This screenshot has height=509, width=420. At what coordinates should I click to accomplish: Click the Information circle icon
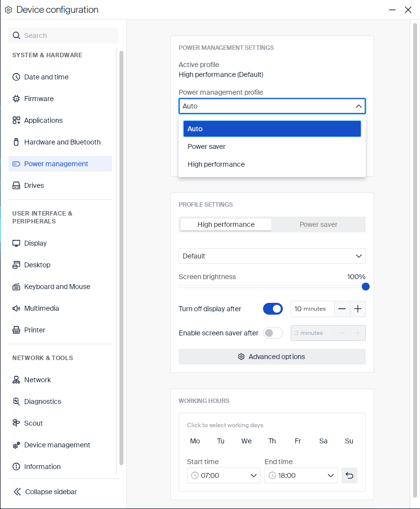(x=16, y=467)
